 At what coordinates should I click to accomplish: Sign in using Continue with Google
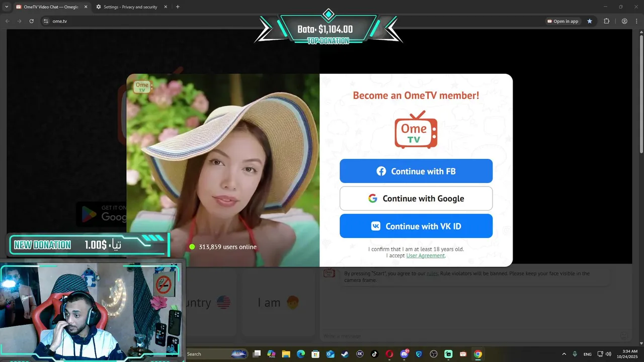416,199
